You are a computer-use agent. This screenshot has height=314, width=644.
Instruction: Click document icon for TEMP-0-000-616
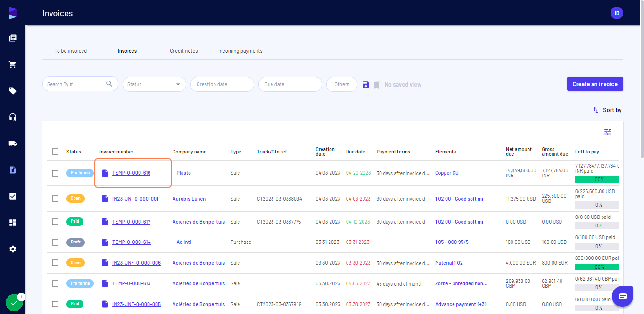tap(105, 173)
